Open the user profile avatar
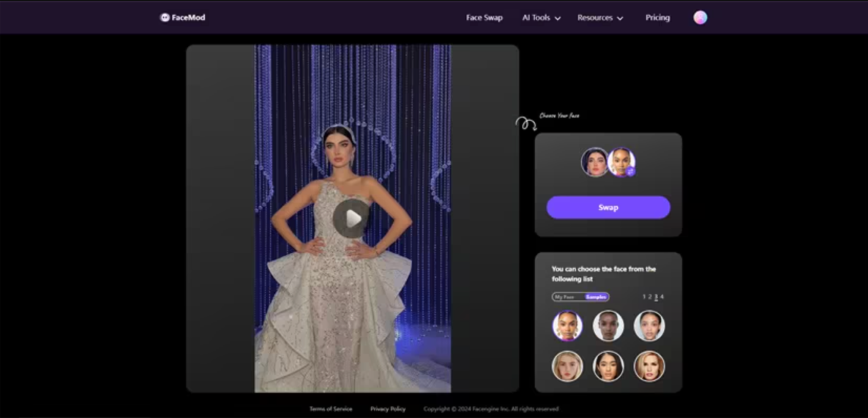Screen dimensions: 868x418 tap(700, 18)
